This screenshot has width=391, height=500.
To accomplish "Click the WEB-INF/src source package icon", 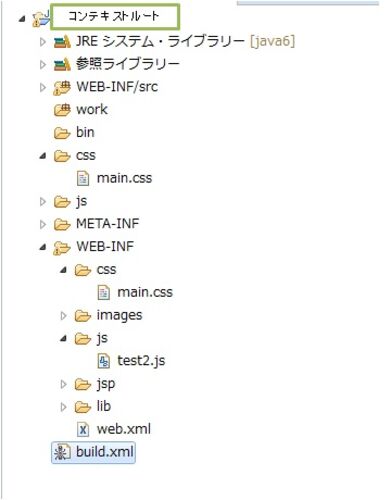I will click(x=62, y=88).
